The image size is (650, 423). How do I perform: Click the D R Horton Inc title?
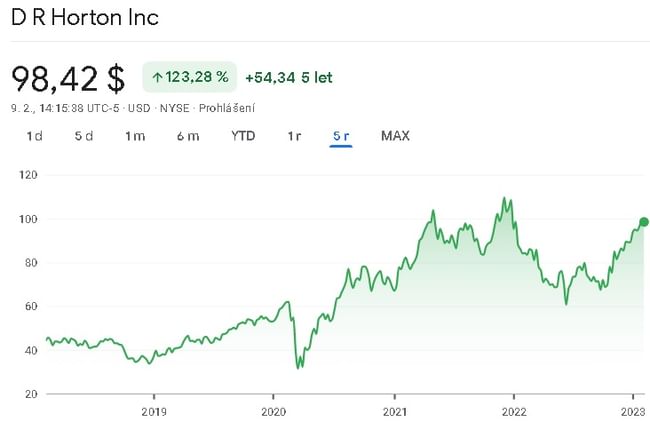tap(85, 18)
